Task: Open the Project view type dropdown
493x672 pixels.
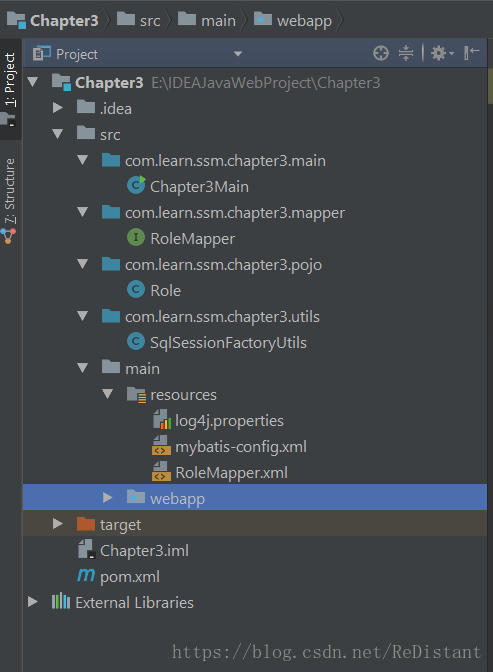Action: click(x=238, y=54)
